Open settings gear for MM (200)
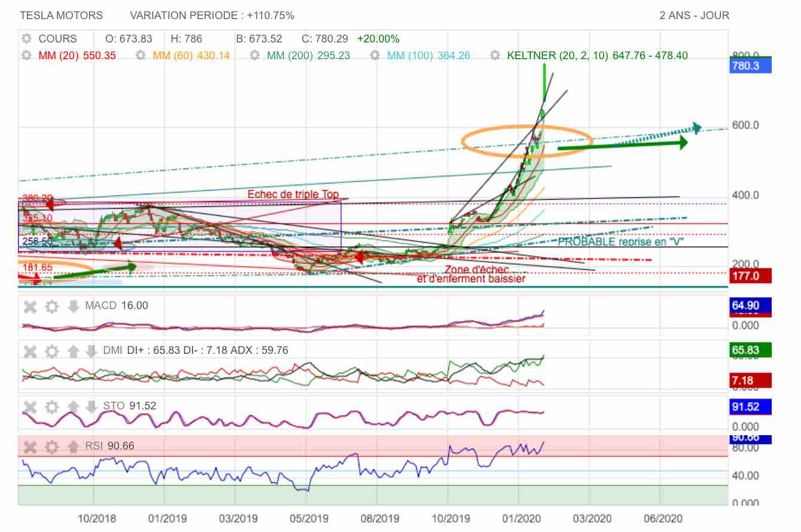 click(255, 56)
